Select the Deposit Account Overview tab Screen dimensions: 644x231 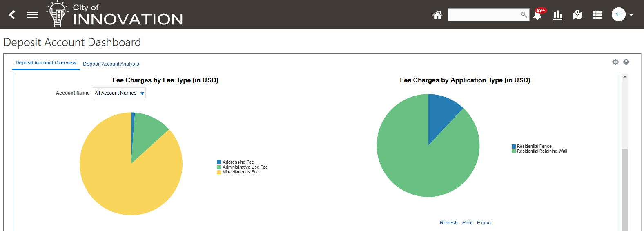pyautogui.click(x=46, y=63)
